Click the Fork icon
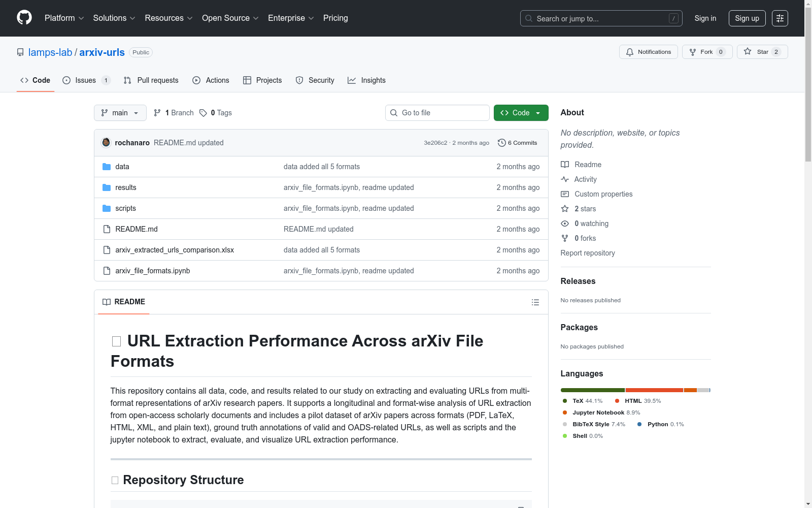 pyautogui.click(x=693, y=52)
